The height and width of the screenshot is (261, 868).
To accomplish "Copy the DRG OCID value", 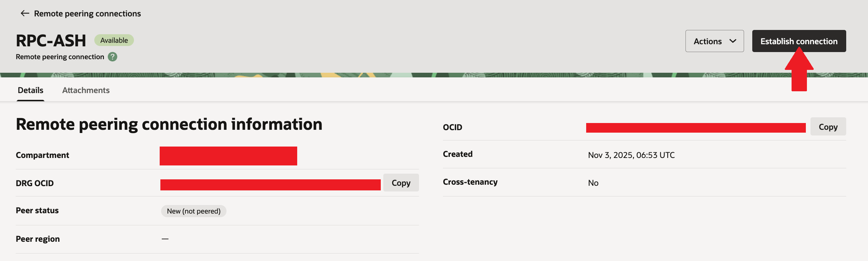I will pyautogui.click(x=401, y=183).
